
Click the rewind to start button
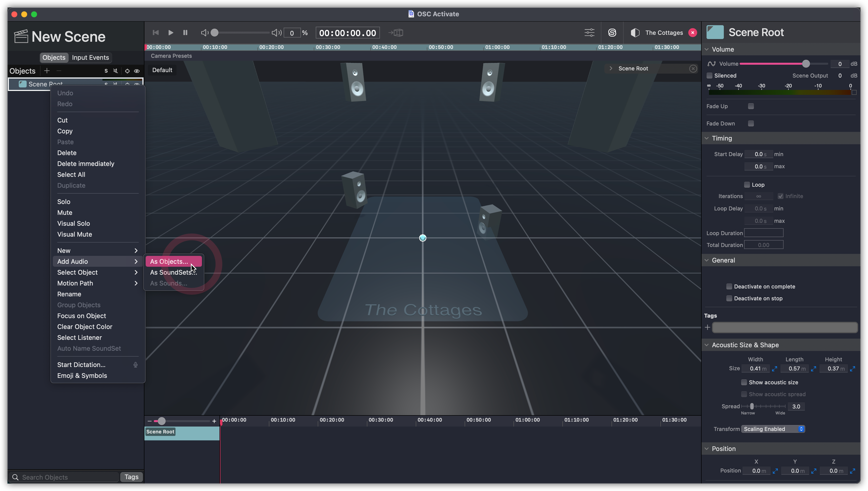coord(155,33)
